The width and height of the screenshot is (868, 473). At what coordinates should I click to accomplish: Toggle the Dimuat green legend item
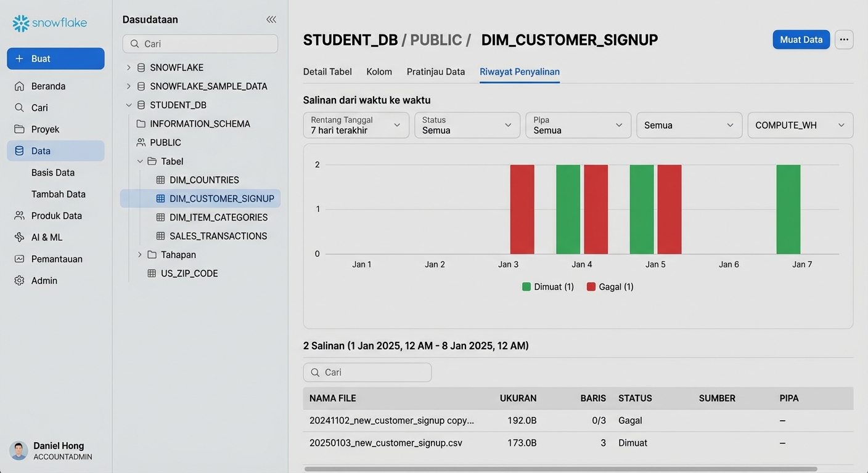click(548, 287)
